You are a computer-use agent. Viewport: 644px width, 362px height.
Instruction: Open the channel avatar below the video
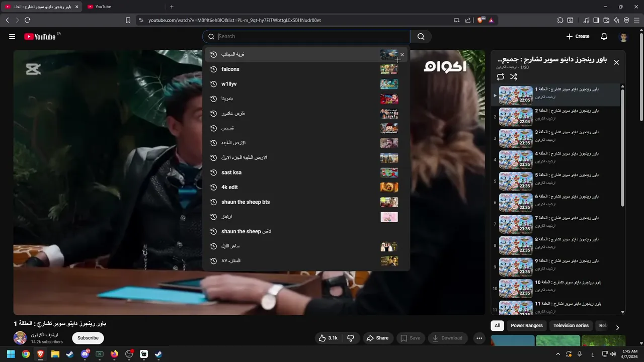20,338
